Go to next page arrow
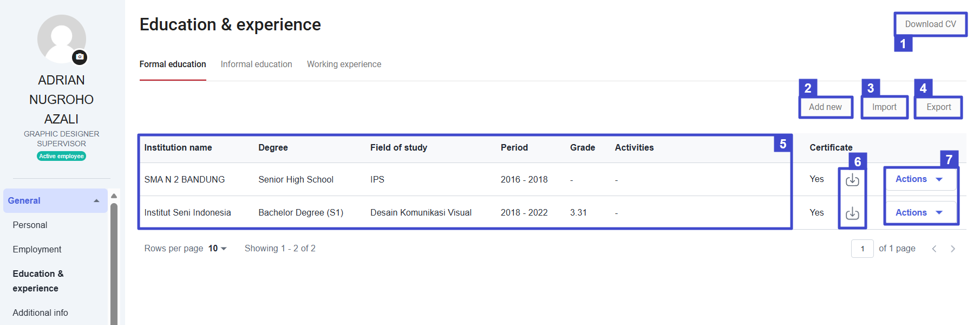980x325 pixels. click(x=953, y=249)
